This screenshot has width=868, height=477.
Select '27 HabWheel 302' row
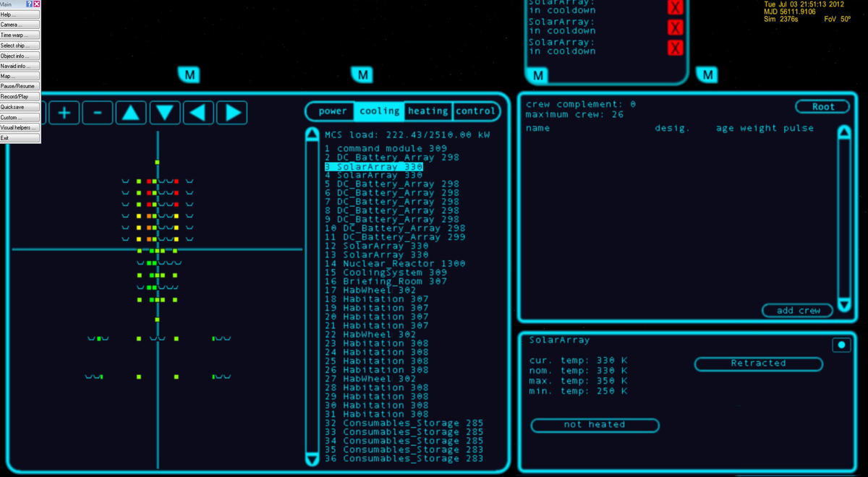[x=371, y=379]
